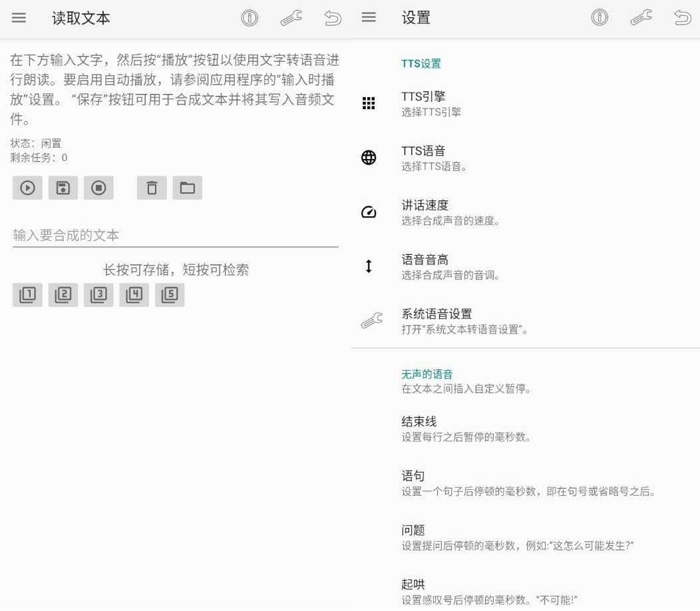Screen dimensions: 700x611
Task: Click the trash icon to clear text
Action: tap(151, 188)
